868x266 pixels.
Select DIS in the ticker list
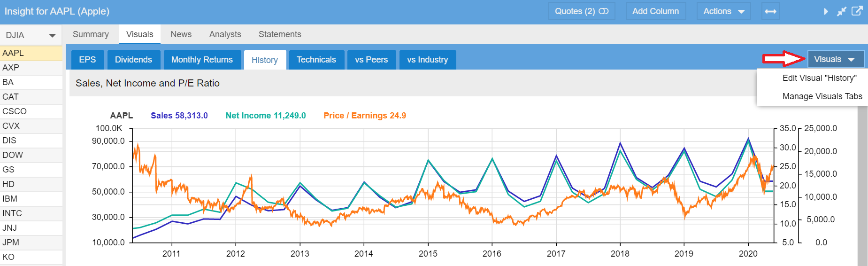pyautogui.click(x=31, y=141)
